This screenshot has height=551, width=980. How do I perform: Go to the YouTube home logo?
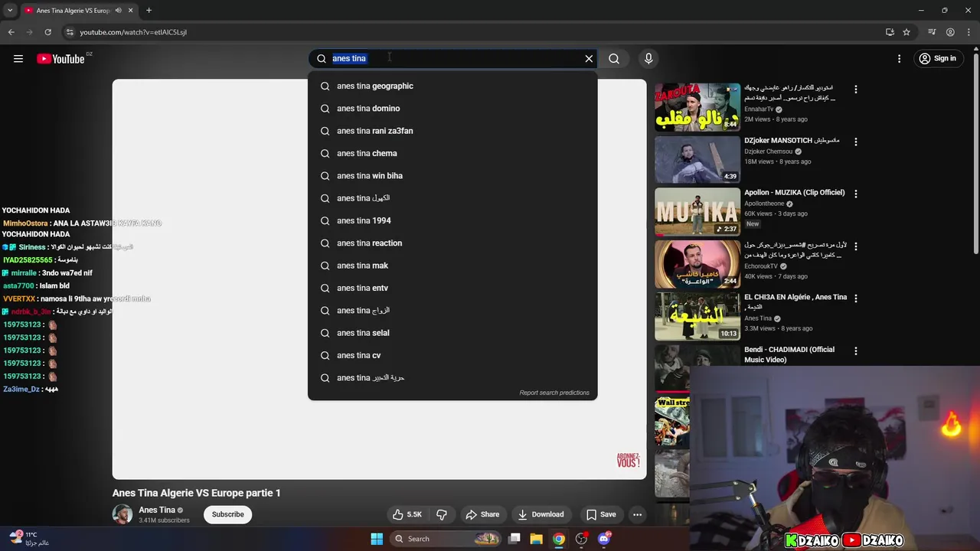(x=60, y=59)
